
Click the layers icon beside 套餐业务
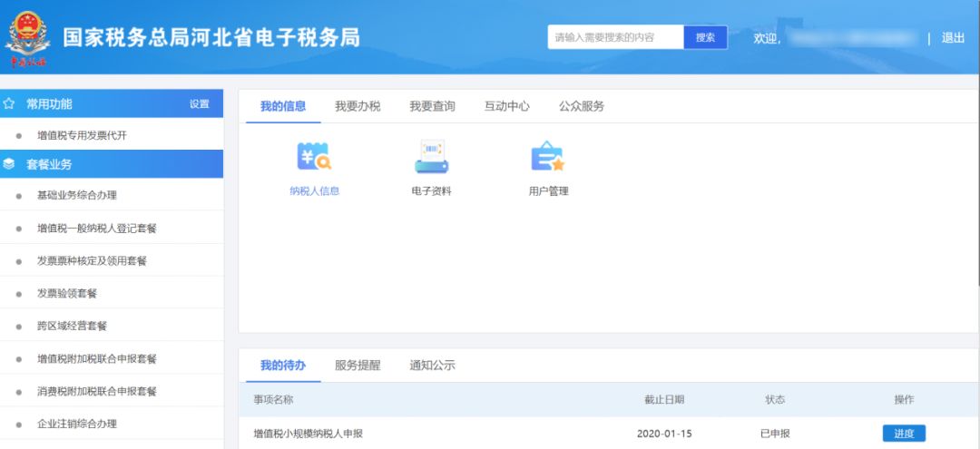(9, 164)
